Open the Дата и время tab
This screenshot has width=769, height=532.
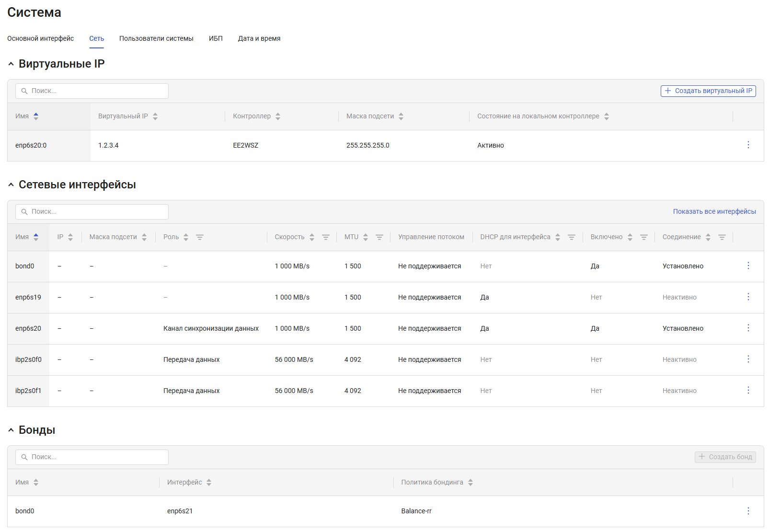(259, 38)
